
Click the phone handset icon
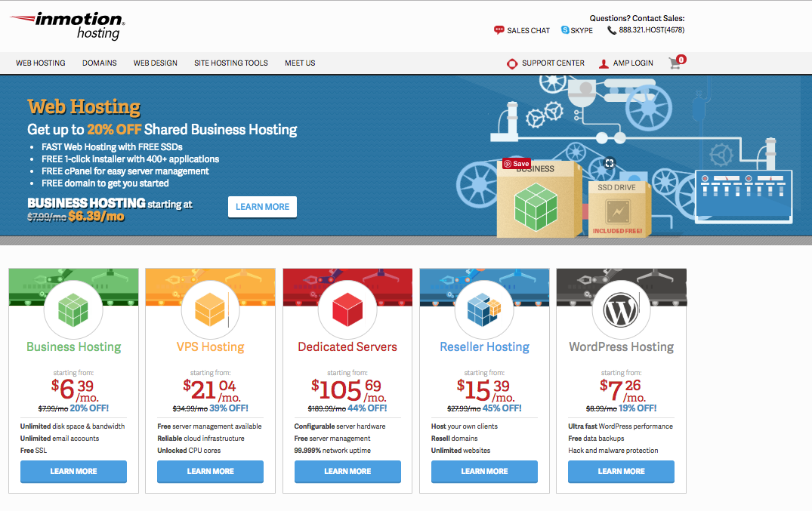pos(612,30)
